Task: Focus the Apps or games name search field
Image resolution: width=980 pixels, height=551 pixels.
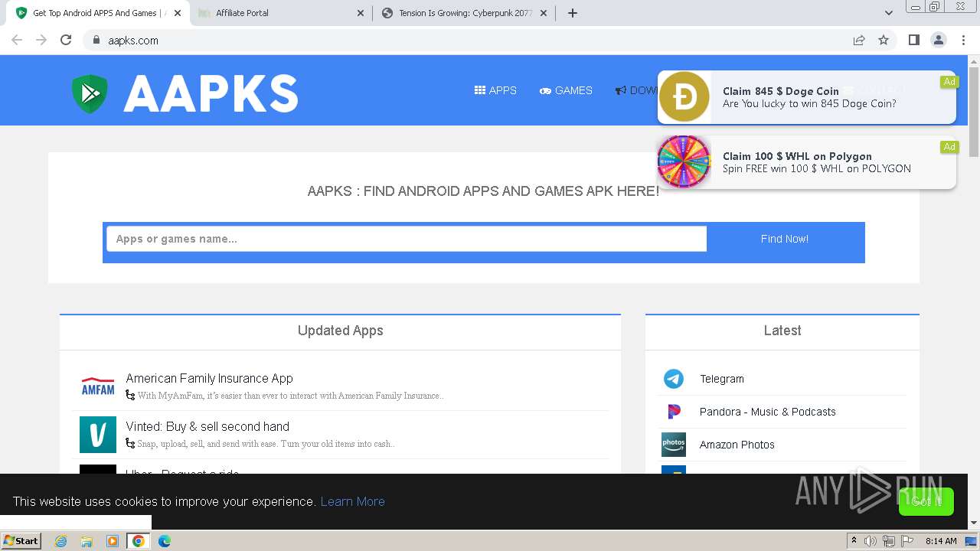Action: pyautogui.click(x=407, y=239)
